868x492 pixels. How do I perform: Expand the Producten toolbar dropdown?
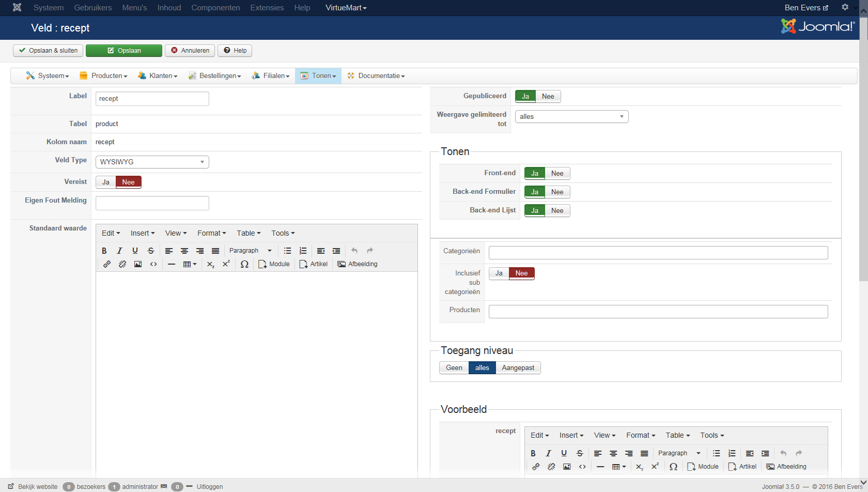click(x=103, y=75)
